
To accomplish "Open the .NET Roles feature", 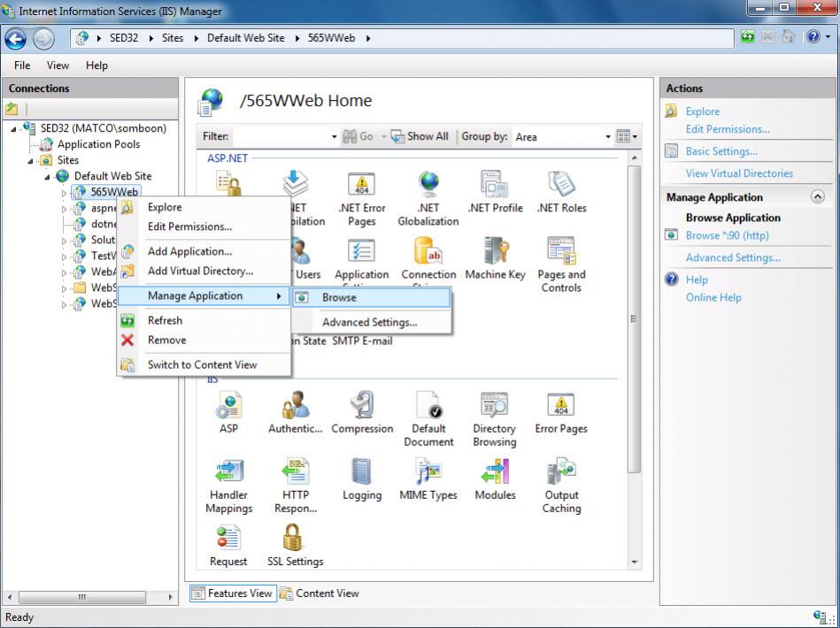I will coord(561,193).
